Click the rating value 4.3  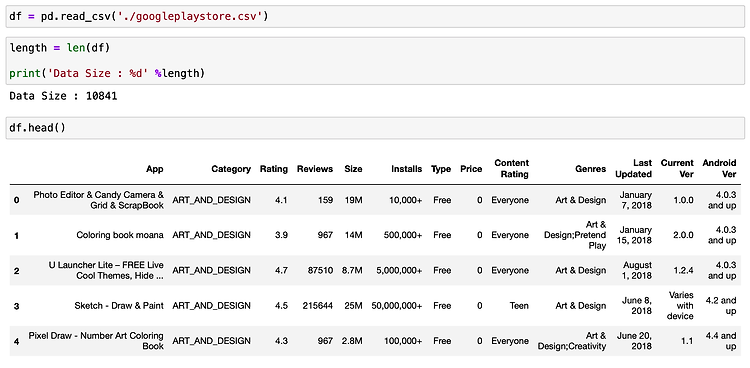tap(281, 341)
